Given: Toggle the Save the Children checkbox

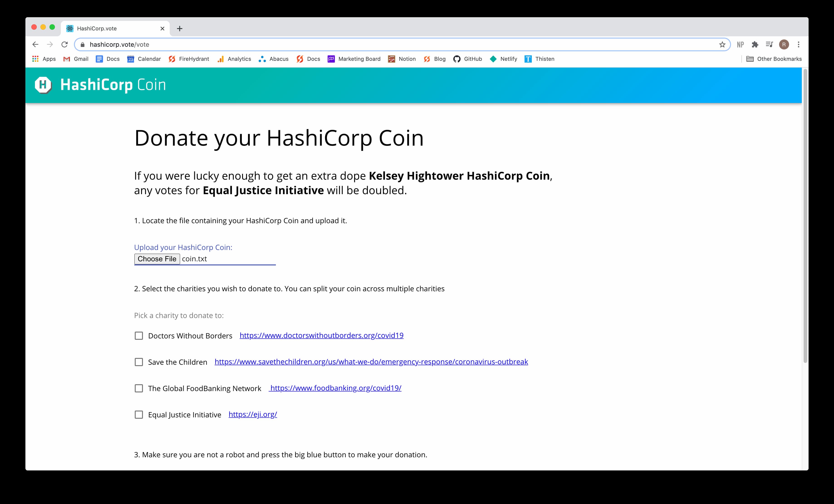Looking at the screenshot, I should pos(139,362).
